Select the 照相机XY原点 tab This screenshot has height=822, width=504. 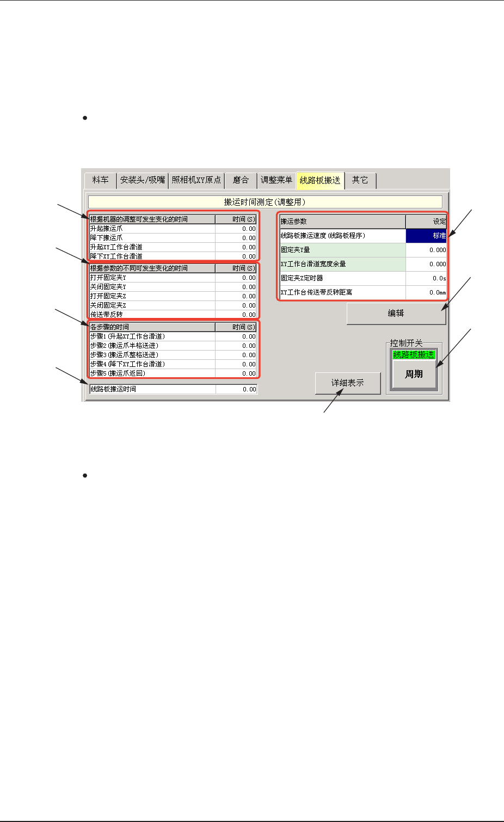[x=196, y=180]
